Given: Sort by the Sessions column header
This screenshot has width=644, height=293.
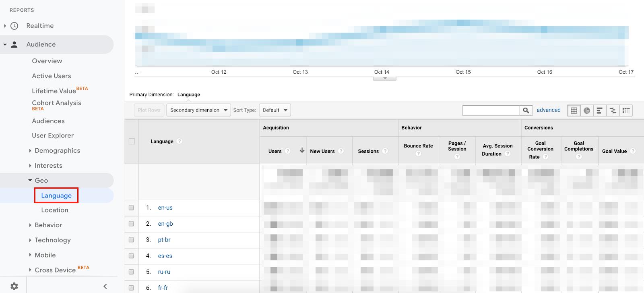Looking at the screenshot, I should pyautogui.click(x=368, y=151).
